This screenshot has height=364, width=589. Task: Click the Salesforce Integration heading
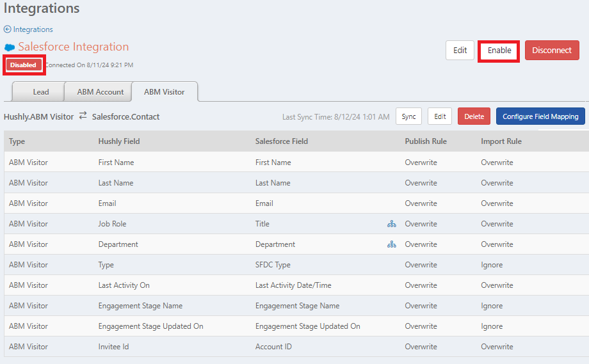(74, 47)
